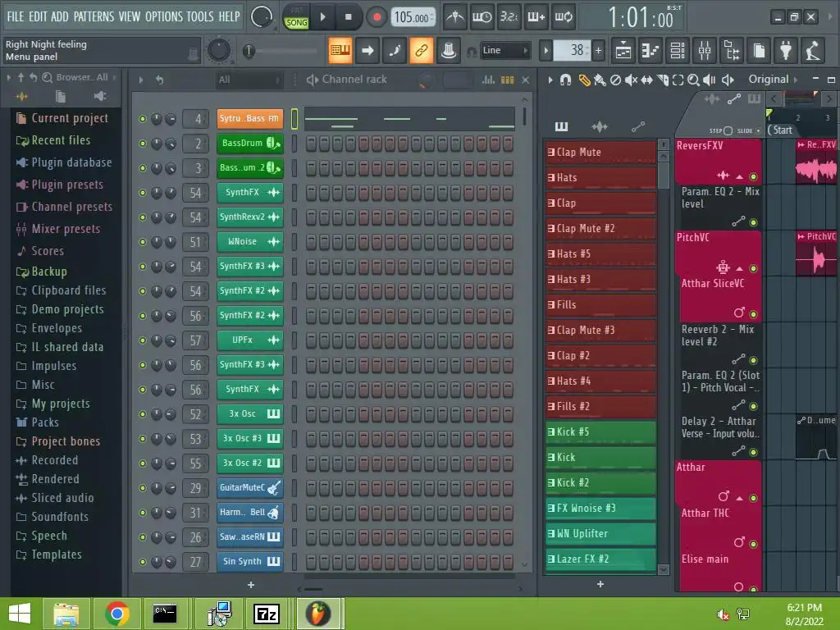Click the metronome icon
This screenshot has height=630, width=840.
(455, 17)
